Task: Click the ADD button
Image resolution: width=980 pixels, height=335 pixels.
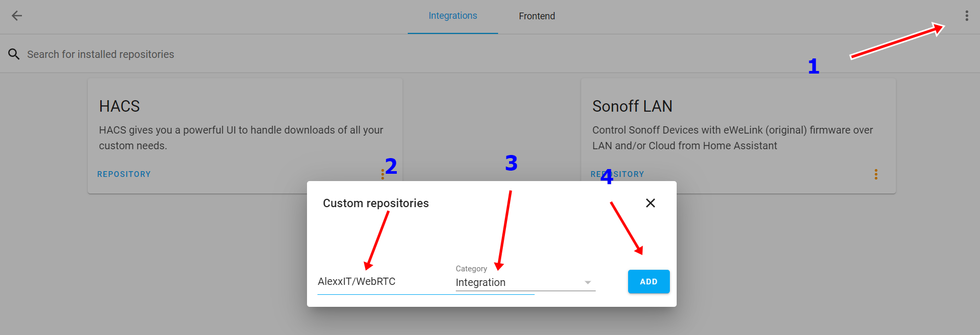Action: [648, 282]
